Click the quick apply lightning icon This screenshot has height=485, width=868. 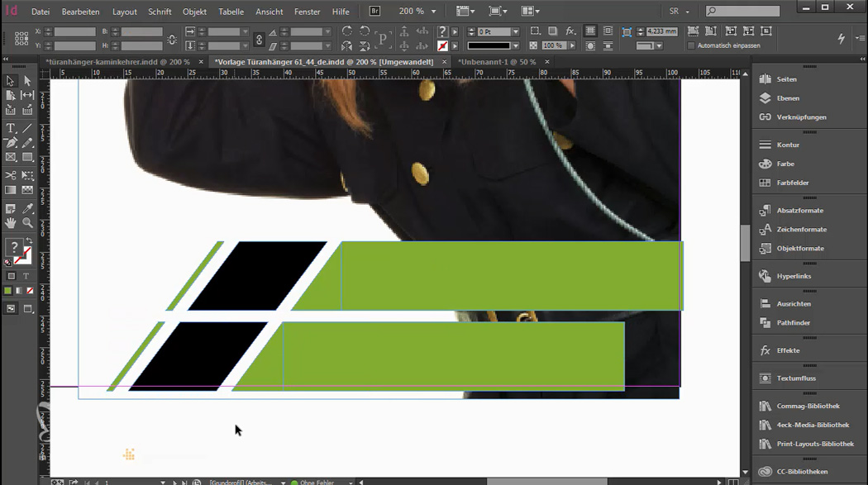click(x=841, y=38)
